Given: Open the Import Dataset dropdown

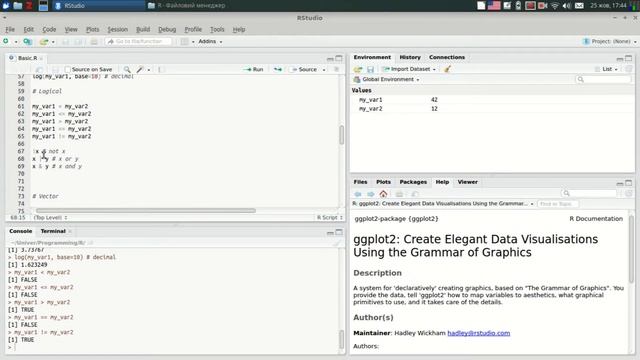Looking at the screenshot, I should tap(409, 69).
